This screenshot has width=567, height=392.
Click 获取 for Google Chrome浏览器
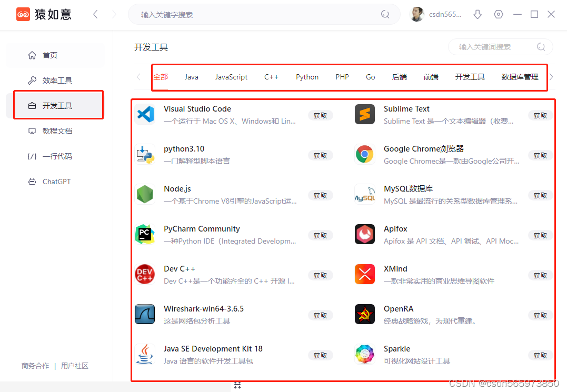[540, 156]
